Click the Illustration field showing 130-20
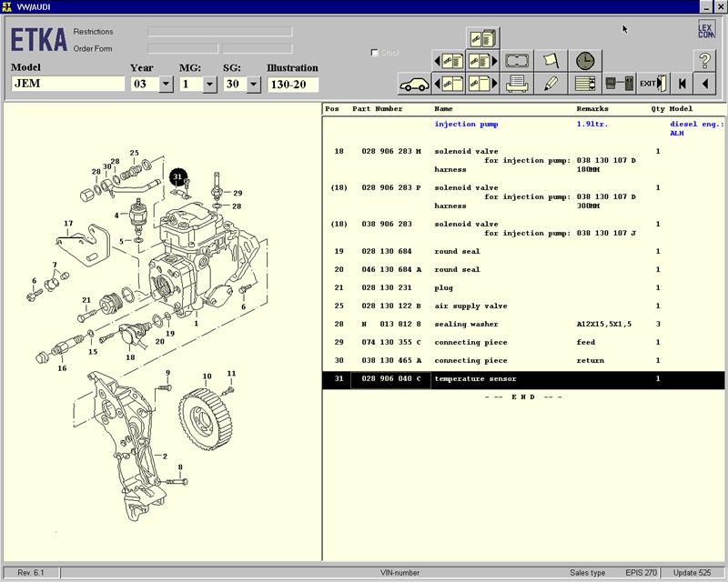 (x=292, y=85)
